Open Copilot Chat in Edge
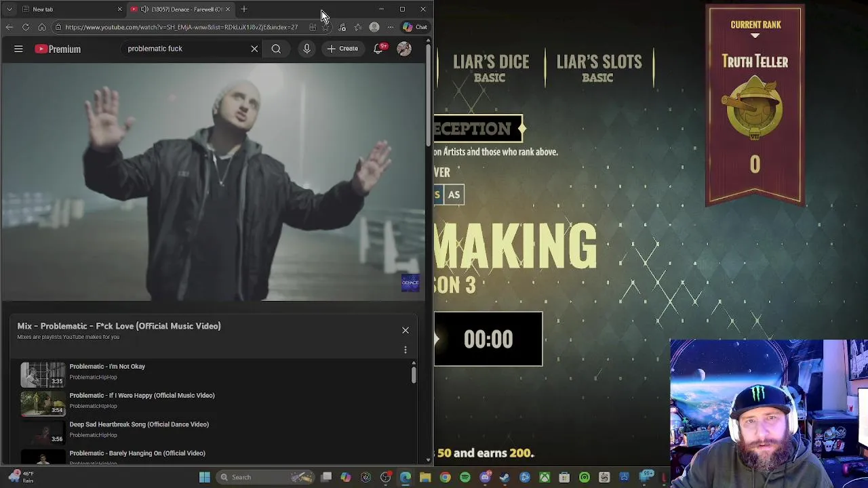This screenshot has height=488, width=868. (x=414, y=27)
